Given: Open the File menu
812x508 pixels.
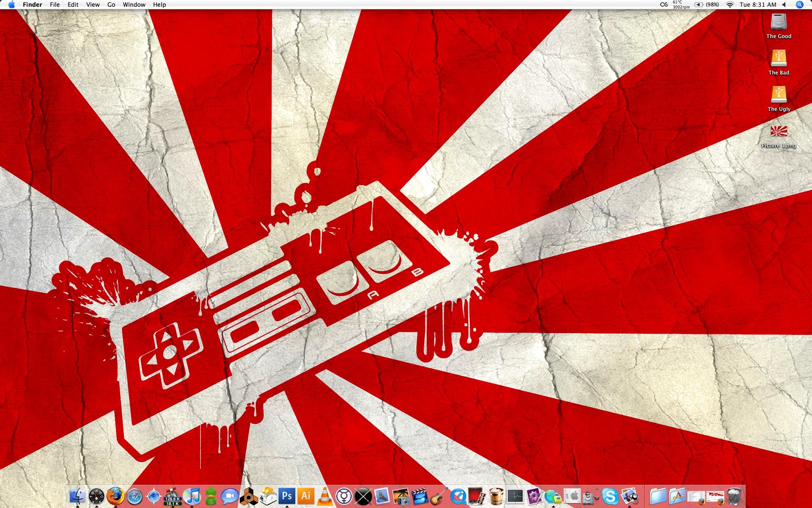Looking at the screenshot, I should [x=55, y=5].
